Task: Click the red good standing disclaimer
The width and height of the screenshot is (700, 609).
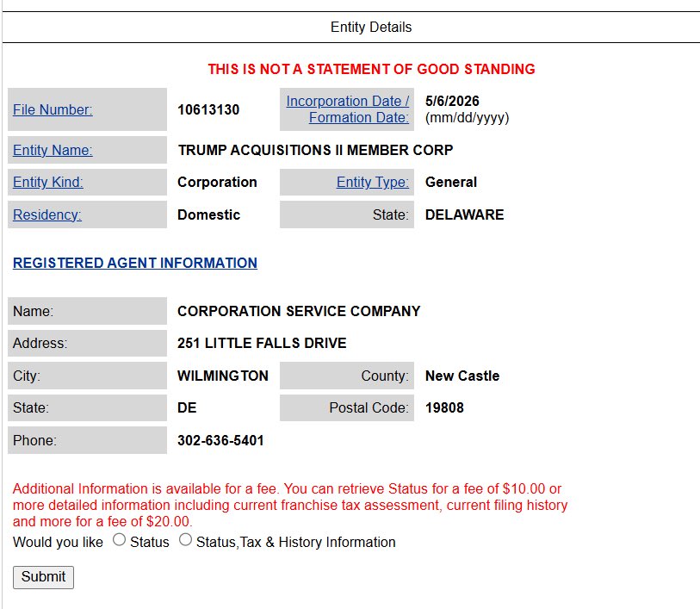Action: [371, 69]
